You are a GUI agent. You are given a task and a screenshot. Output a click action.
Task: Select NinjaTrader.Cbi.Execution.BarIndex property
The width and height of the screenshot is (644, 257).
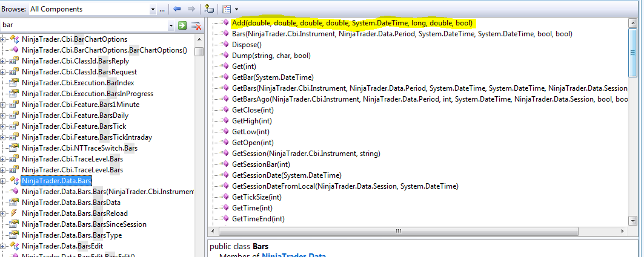[78, 83]
